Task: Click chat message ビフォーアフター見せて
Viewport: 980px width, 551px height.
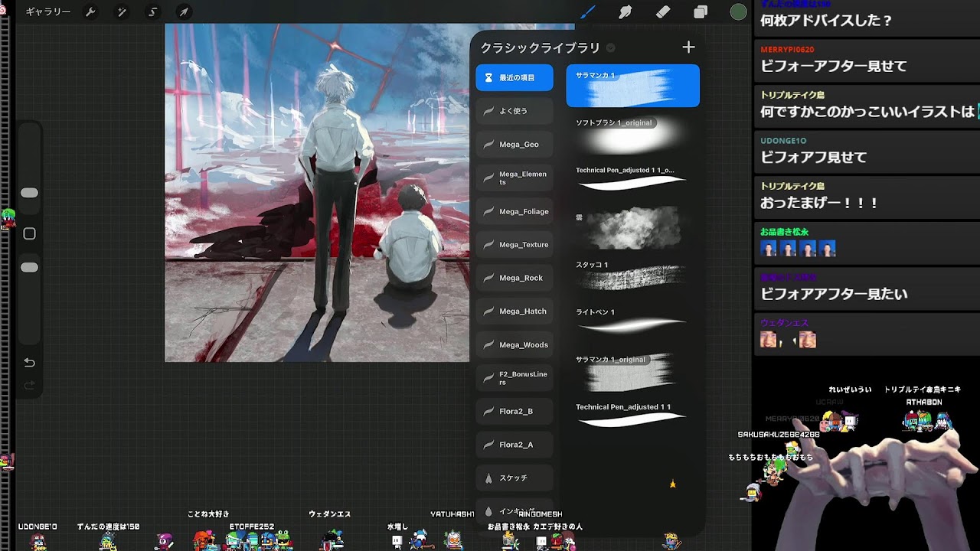Action: click(x=834, y=66)
